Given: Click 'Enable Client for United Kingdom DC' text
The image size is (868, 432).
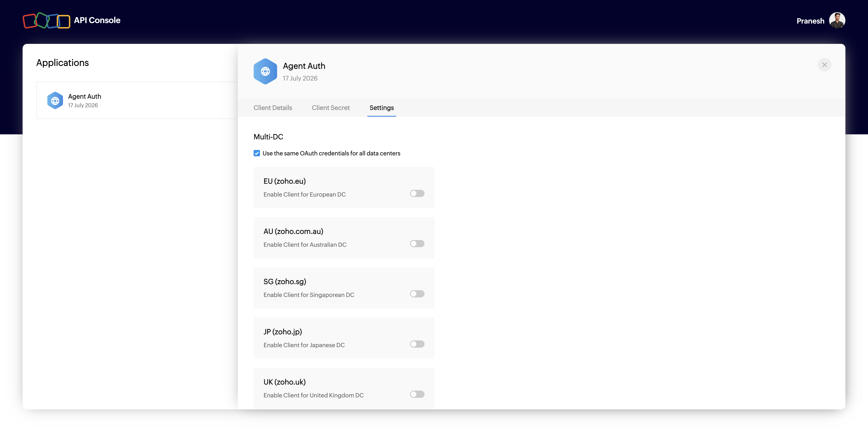Looking at the screenshot, I should [x=314, y=395].
